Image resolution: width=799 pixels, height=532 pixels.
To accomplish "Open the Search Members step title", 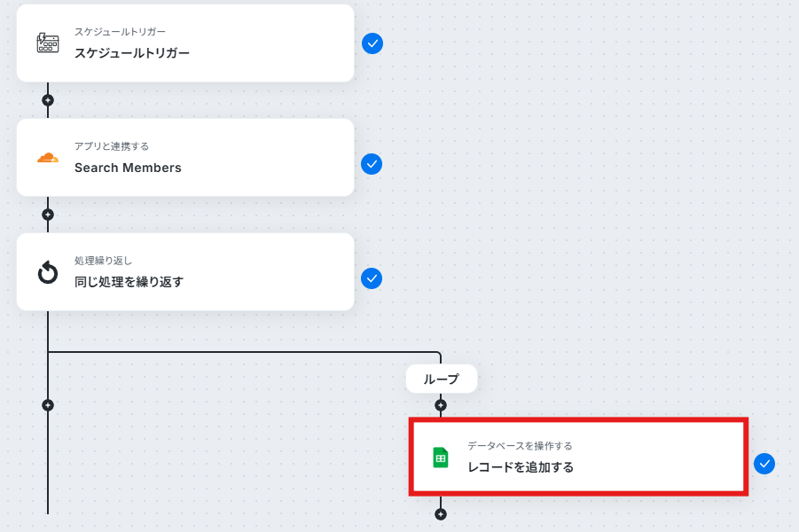I will (128, 168).
